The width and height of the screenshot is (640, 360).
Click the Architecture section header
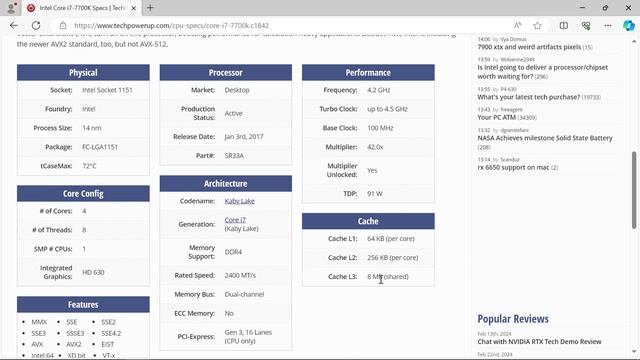click(226, 184)
